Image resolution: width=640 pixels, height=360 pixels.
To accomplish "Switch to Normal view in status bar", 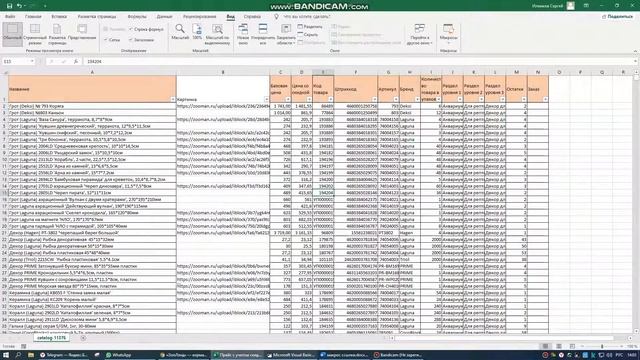I will pyautogui.click(x=545, y=346).
